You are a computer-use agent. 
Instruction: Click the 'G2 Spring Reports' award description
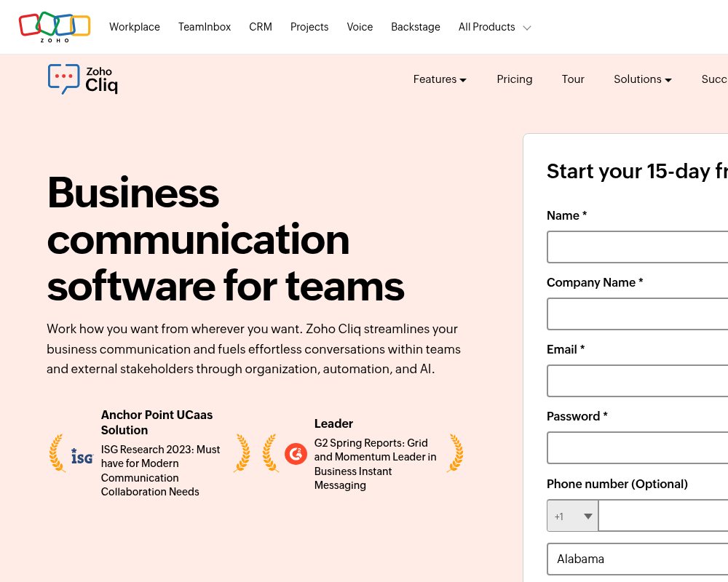(x=375, y=464)
